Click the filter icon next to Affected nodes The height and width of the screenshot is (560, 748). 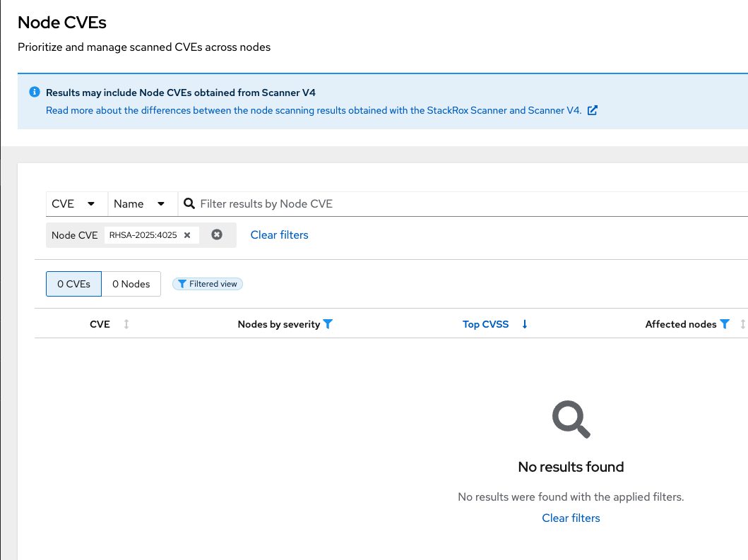coord(725,324)
